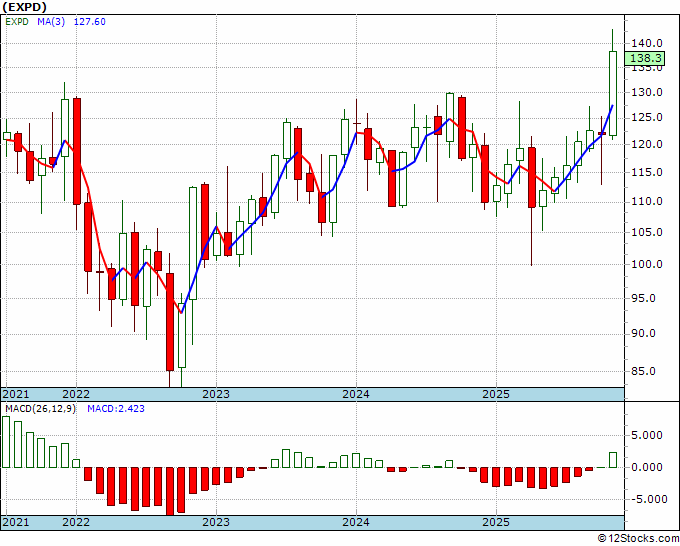
Task: Click the latest tall green candlestick near 138
Action: 613,93
